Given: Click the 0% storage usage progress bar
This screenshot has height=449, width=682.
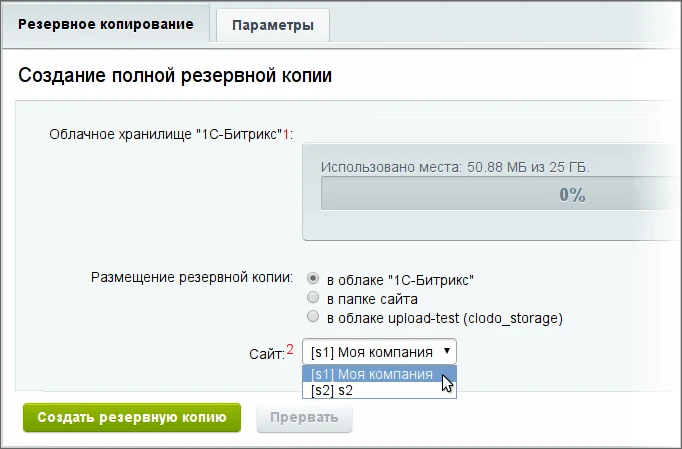Looking at the screenshot, I should point(501,194).
